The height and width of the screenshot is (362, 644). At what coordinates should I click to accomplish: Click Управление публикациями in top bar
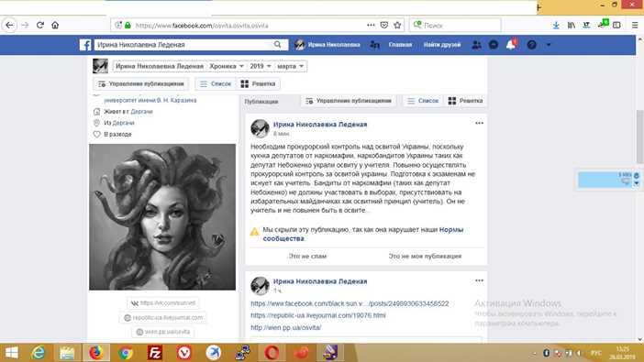[141, 83]
